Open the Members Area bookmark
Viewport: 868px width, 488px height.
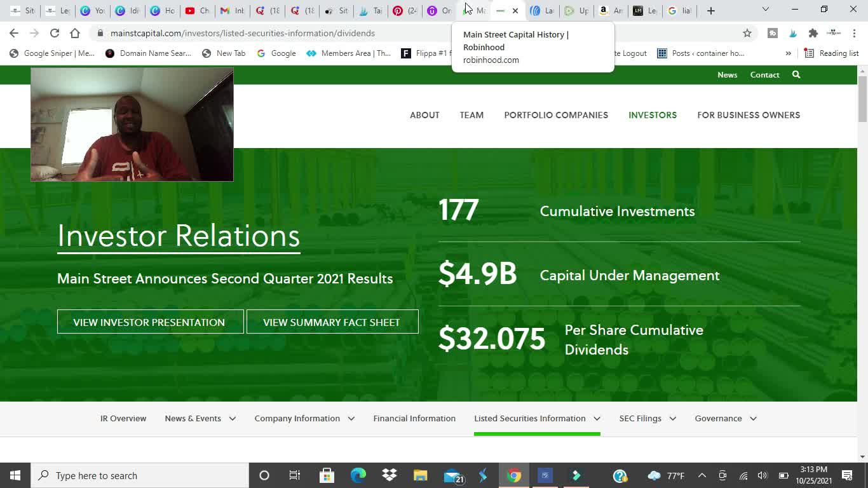(349, 53)
